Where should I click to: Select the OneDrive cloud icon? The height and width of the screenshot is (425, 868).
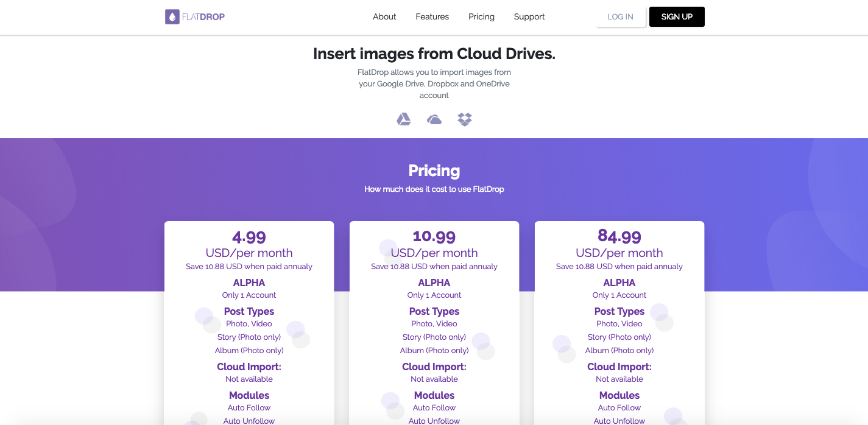click(x=434, y=119)
